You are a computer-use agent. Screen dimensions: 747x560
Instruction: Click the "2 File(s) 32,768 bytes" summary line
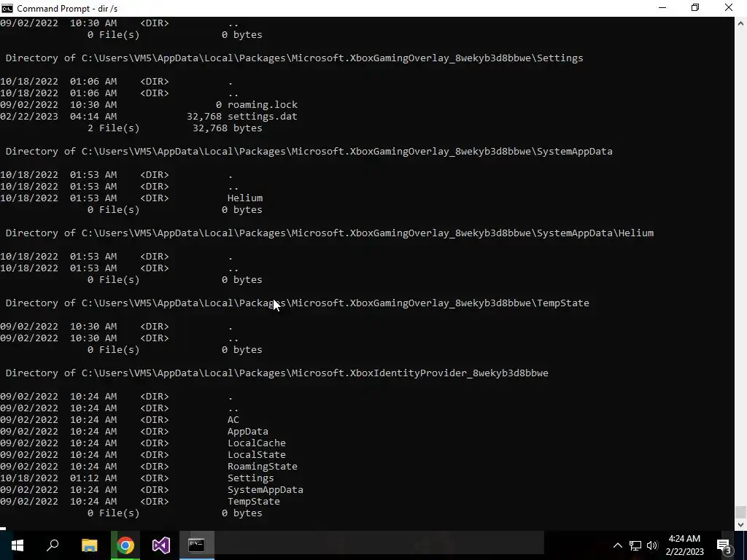tap(175, 128)
